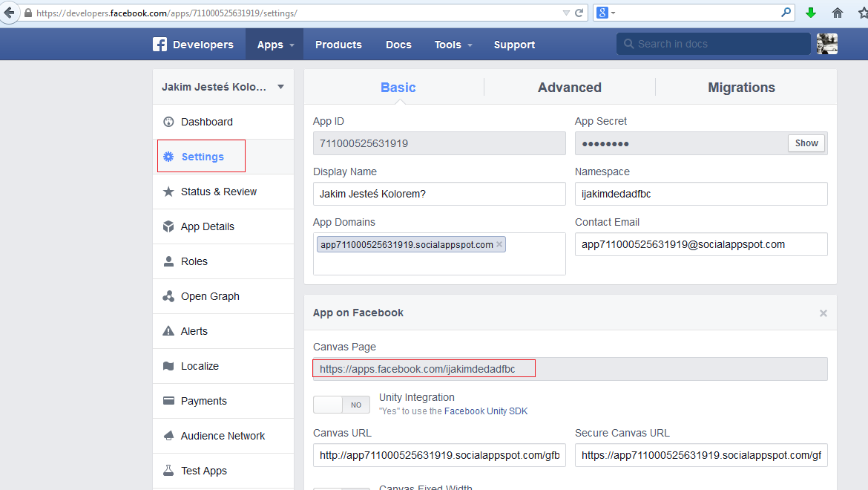Click the Google search engine icon
This screenshot has height=490, width=868.
pos(602,12)
